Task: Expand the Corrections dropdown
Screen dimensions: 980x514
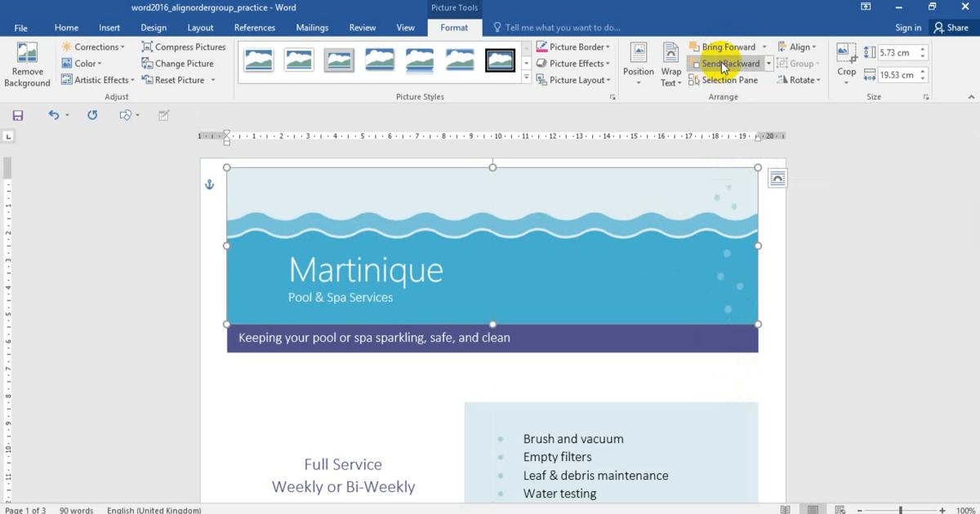Action: pyautogui.click(x=93, y=47)
